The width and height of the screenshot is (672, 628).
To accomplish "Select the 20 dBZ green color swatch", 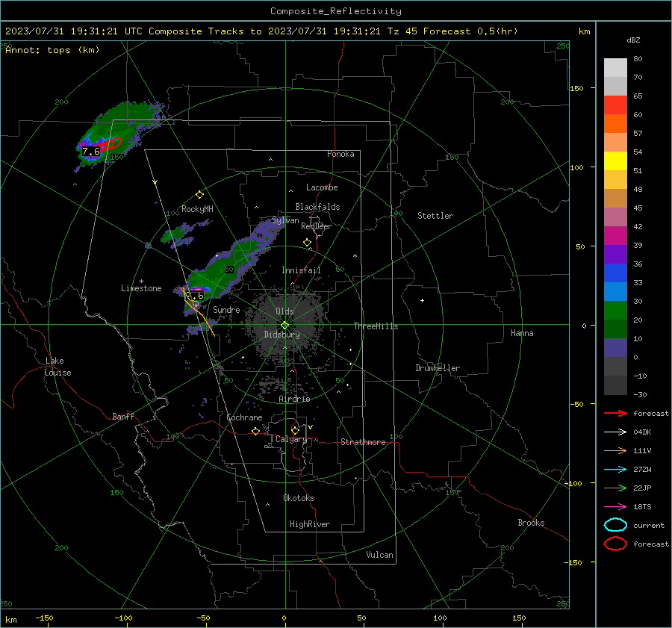I will 615,329.
